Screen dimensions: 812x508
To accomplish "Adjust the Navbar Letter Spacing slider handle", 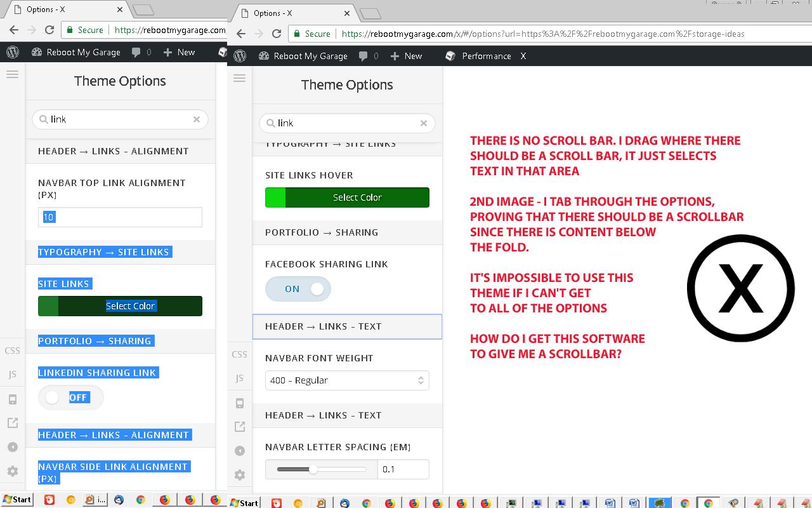I will (313, 469).
